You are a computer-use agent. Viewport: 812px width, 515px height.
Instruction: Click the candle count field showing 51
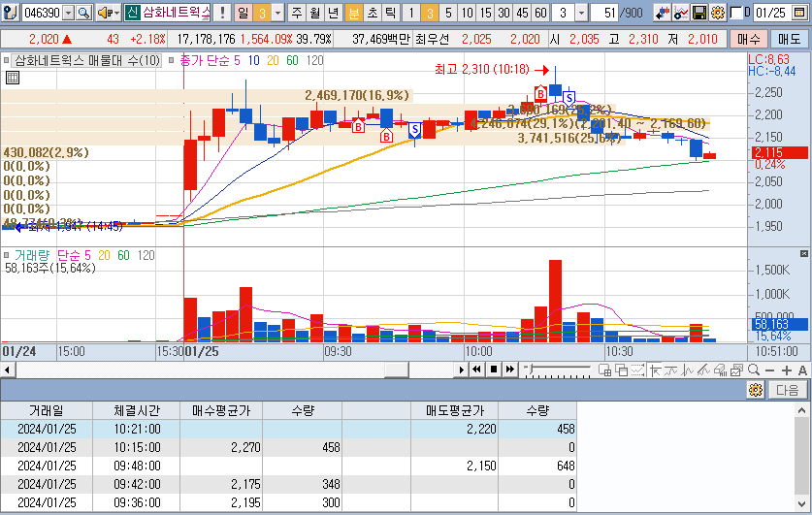(x=603, y=13)
